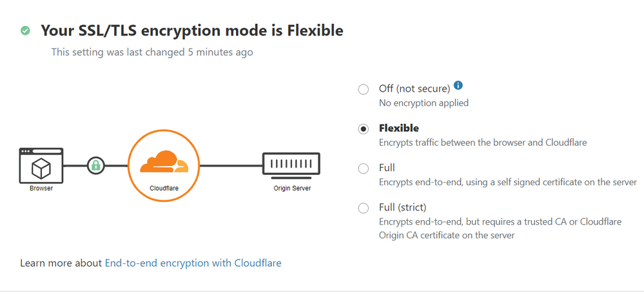Viewport: 644px width, 295px height.
Task: Enable the Full (strict) radio button
Action: pyautogui.click(x=364, y=208)
